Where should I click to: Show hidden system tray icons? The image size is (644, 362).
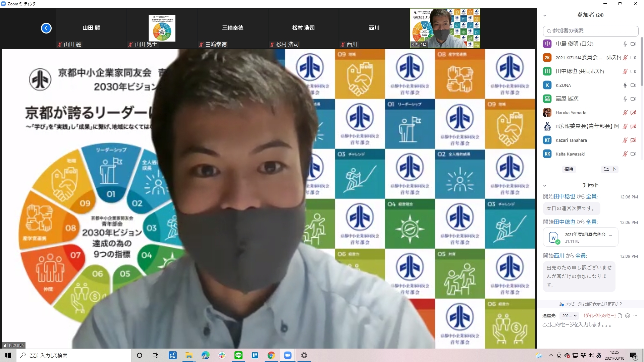pyautogui.click(x=551, y=355)
